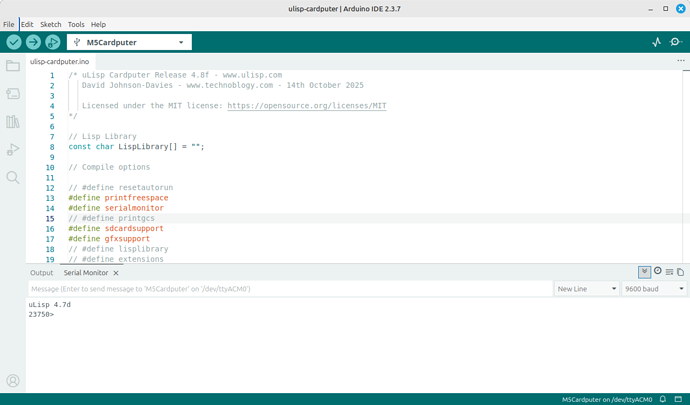Expand the 9600 baud rate dropdown
Image resolution: width=690 pixels, height=405 pixels.
coord(653,289)
